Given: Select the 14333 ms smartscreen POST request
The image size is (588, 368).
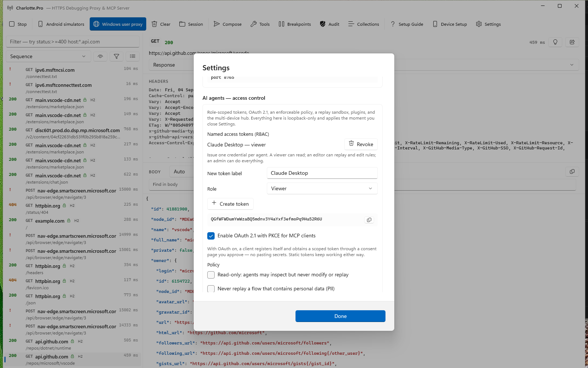Looking at the screenshot, I should (73, 329).
